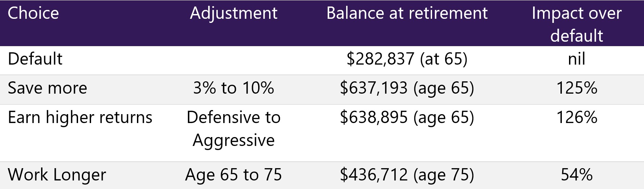Click the Balance at retirement header
This screenshot has width=644, height=189.
click(407, 14)
